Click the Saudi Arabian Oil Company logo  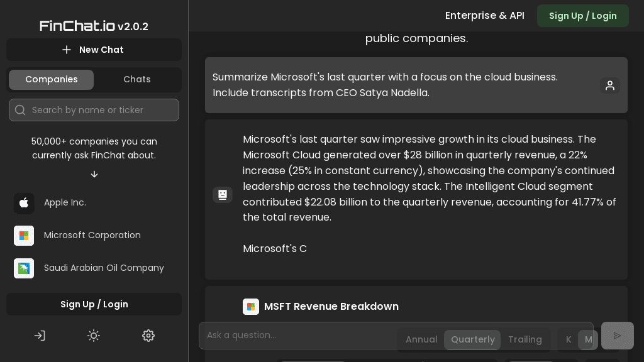point(24,268)
